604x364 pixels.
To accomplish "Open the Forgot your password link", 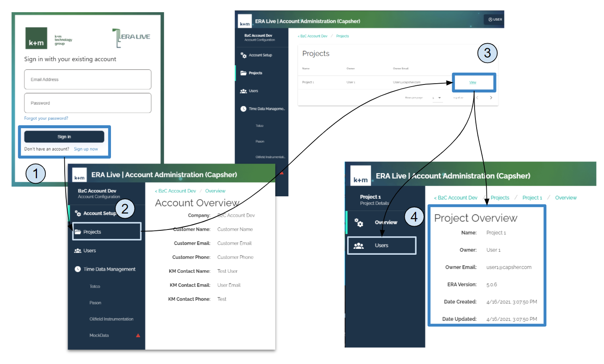I will pos(46,119).
